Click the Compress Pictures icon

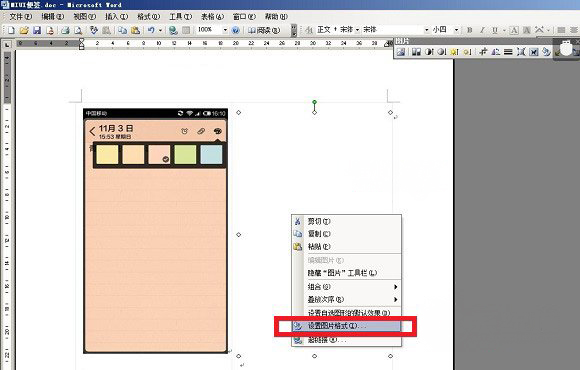[521, 52]
